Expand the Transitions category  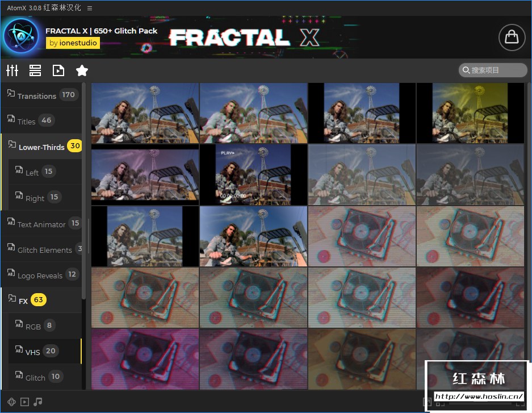pyautogui.click(x=41, y=95)
